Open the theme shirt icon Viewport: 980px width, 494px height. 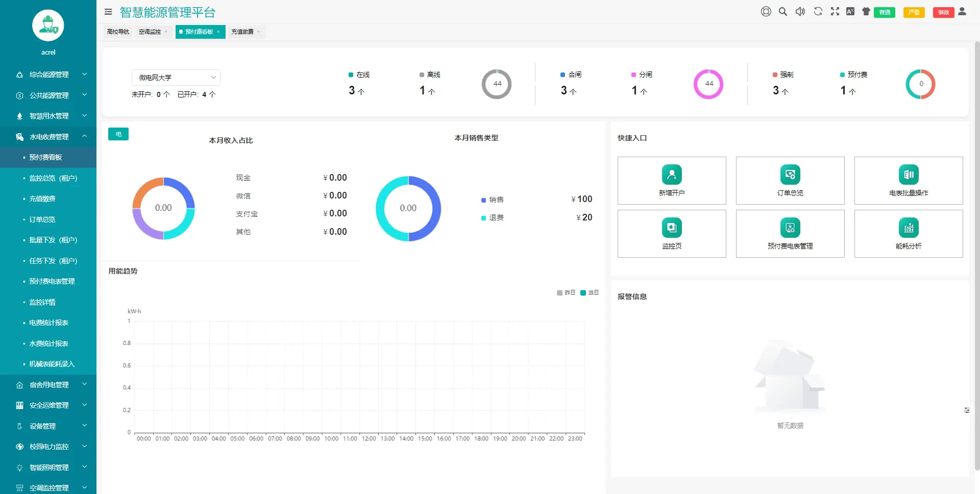[866, 12]
